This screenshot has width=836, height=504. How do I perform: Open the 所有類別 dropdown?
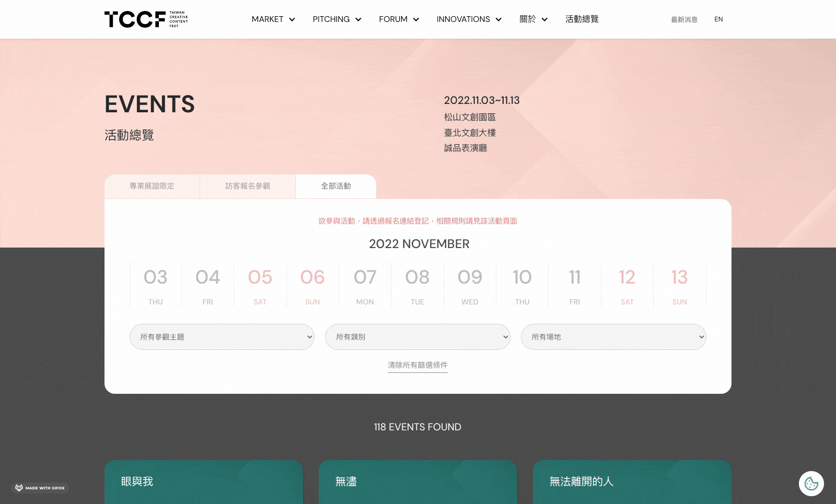tap(417, 337)
